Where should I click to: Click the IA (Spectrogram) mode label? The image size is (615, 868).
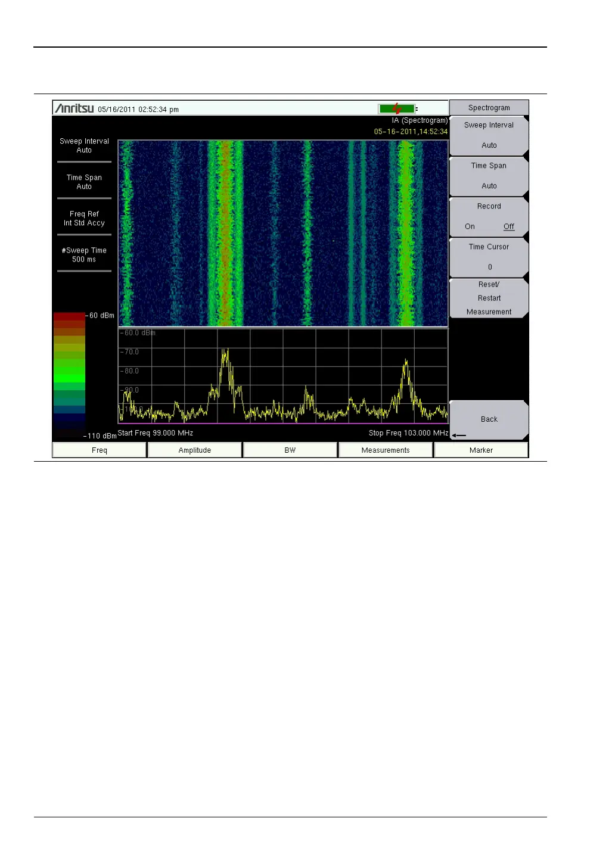click(x=420, y=120)
